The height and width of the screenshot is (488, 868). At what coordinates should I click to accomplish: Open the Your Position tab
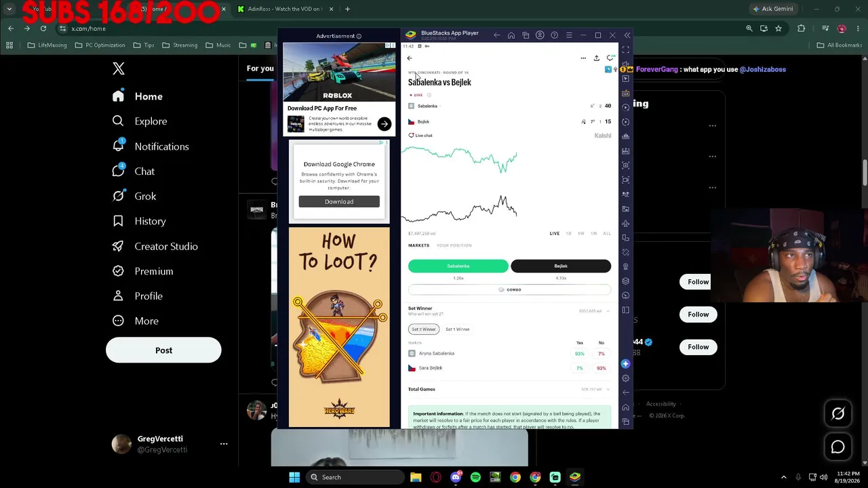coord(454,245)
